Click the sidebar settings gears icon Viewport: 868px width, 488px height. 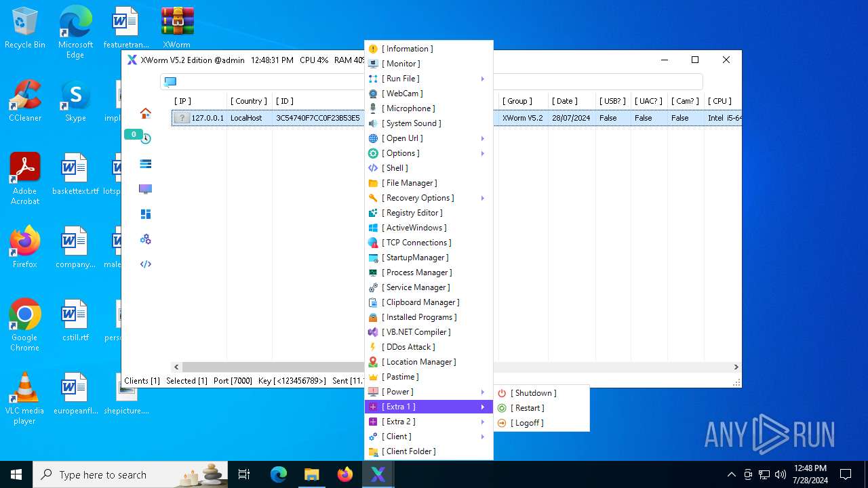(145, 239)
